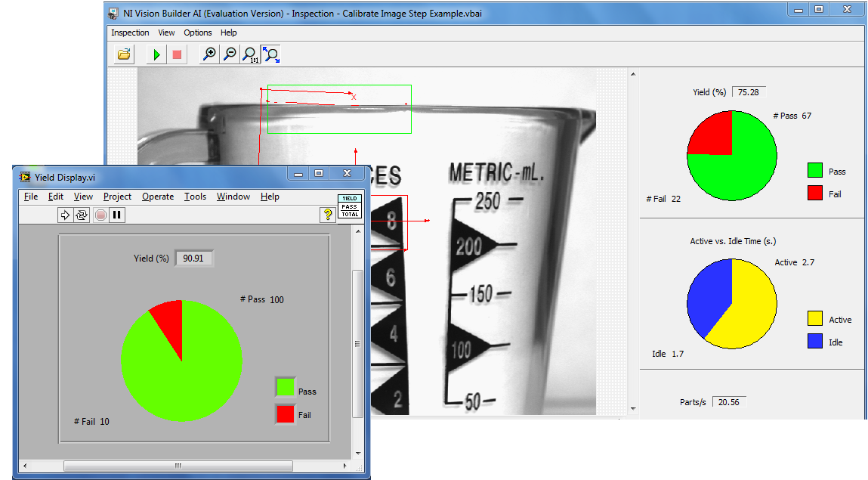Click the Zoom to Fit icon
Screen dimensions: 868x480
click(x=270, y=54)
